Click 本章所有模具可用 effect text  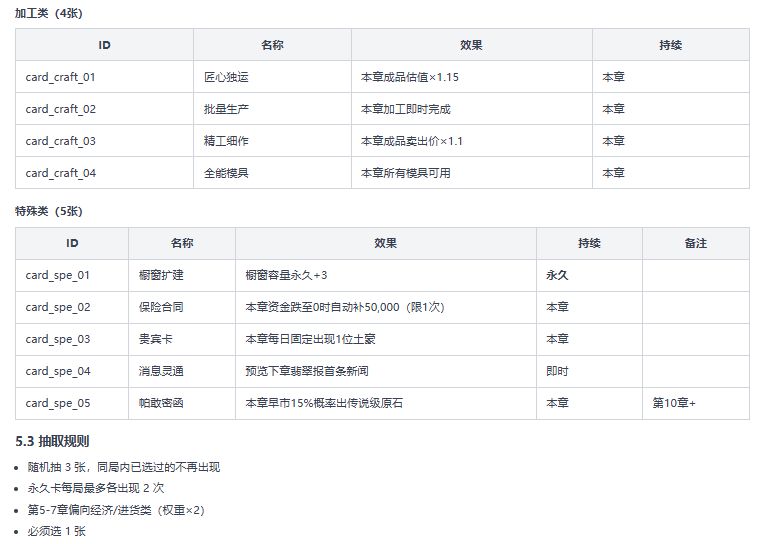pyautogui.click(x=405, y=173)
